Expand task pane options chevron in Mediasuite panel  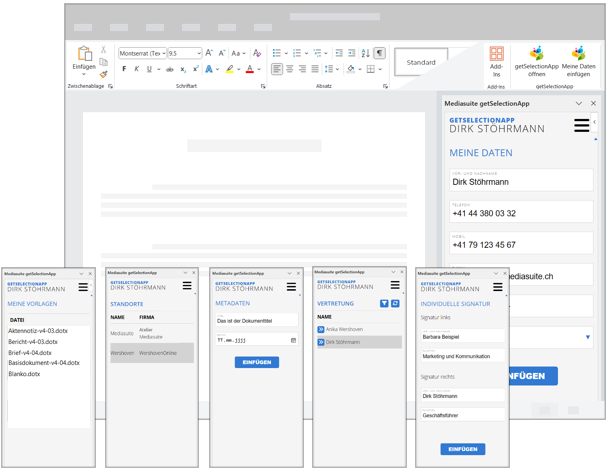(x=578, y=103)
